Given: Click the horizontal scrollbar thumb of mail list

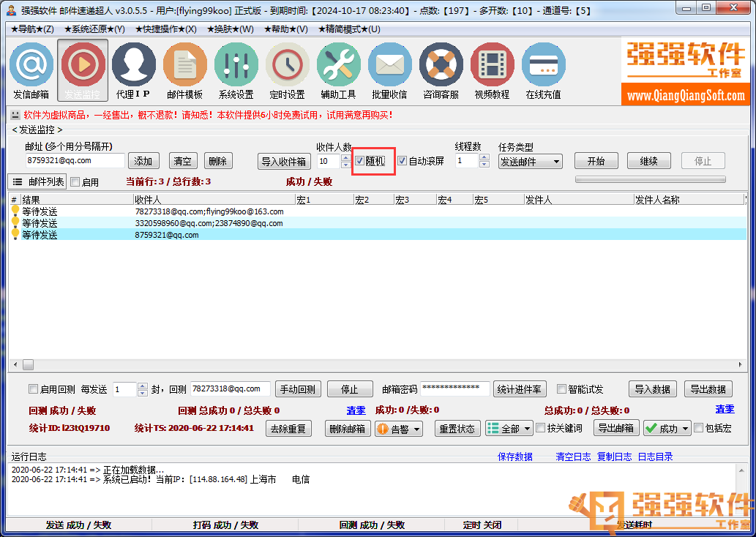Looking at the screenshot, I should [x=28, y=365].
